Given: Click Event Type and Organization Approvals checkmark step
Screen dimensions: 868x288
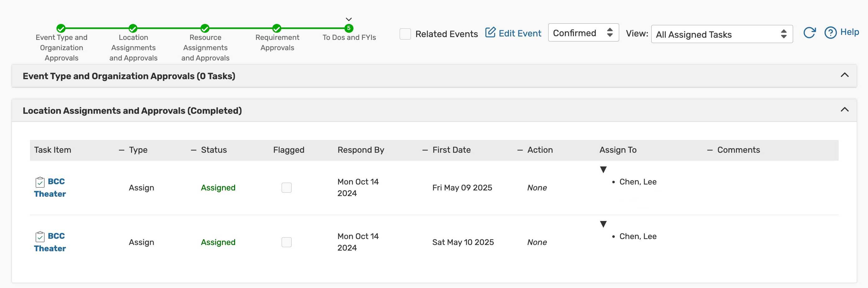Looking at the screenshot, I should (61, 28).
